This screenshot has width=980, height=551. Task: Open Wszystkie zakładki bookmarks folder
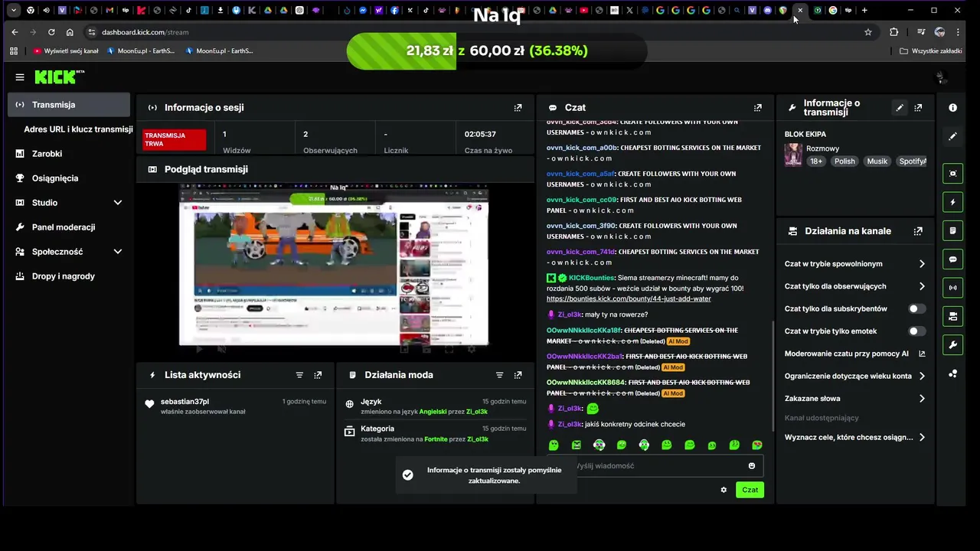pos(930,51)
